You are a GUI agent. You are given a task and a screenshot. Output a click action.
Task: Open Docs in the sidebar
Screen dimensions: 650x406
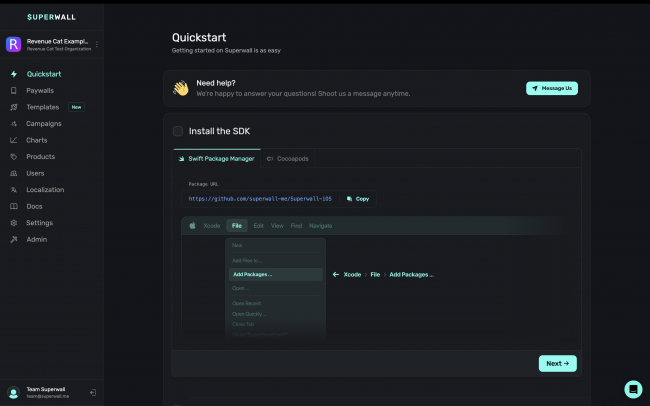(x=34, y=206)
